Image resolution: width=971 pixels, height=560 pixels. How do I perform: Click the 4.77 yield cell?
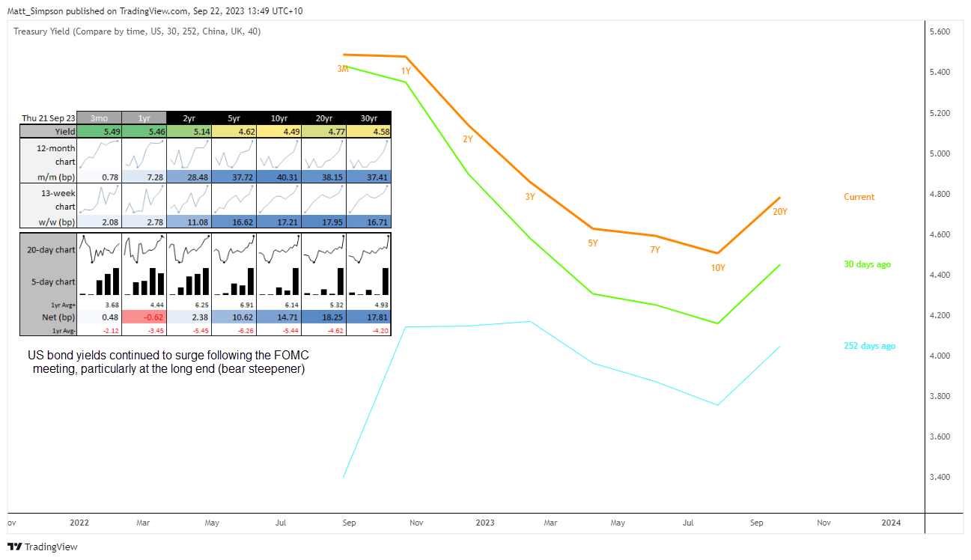coord(323,131)
